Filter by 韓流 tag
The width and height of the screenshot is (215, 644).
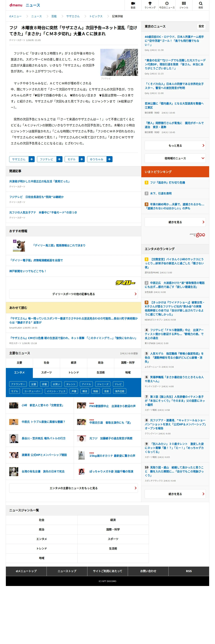point(85,391)
